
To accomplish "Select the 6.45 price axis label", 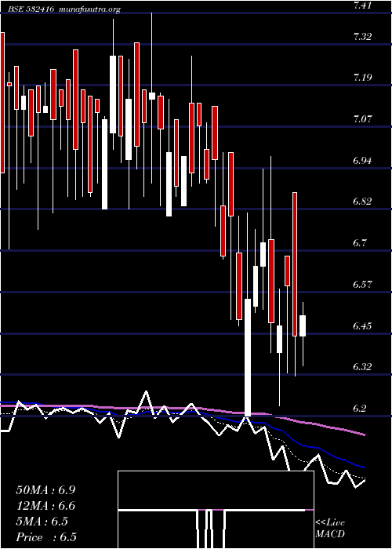I will [362, 325].
